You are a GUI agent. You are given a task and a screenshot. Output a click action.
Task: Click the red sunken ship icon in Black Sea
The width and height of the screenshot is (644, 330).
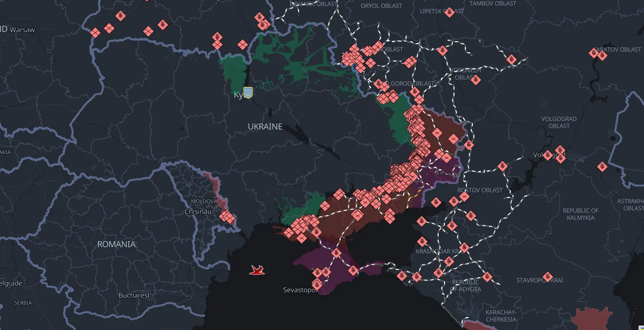pos(257,270)
